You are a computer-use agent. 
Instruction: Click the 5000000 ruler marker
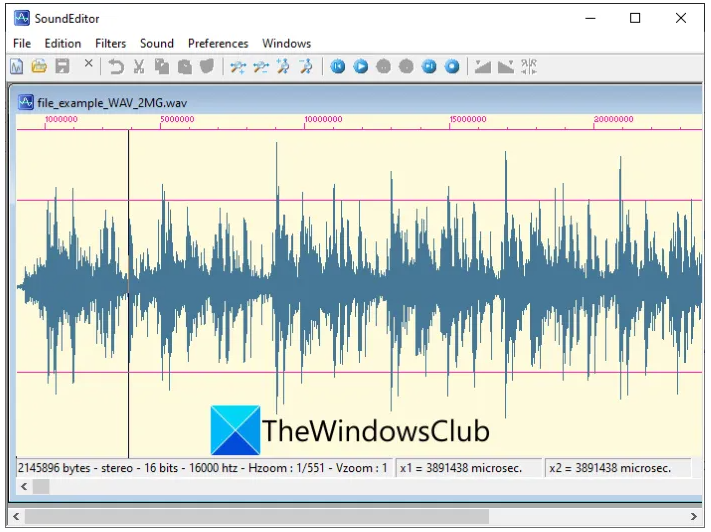[x=177, y=119]
